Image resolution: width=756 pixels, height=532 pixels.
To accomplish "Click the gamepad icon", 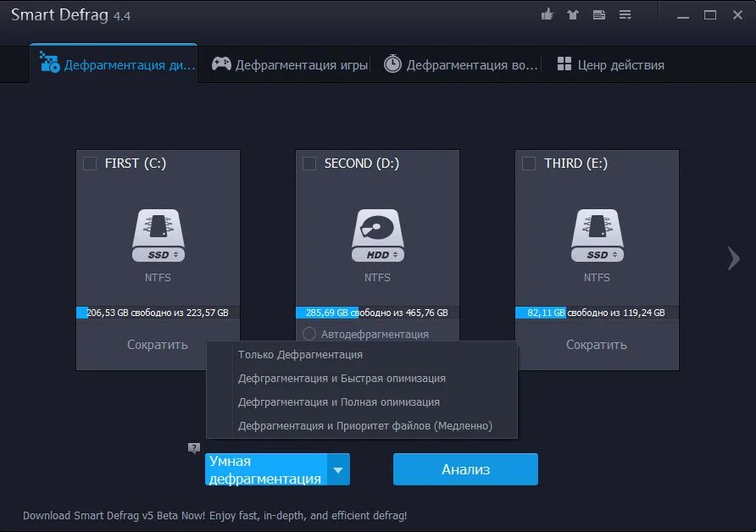I will pyautogui.click(x=221, y=64).
